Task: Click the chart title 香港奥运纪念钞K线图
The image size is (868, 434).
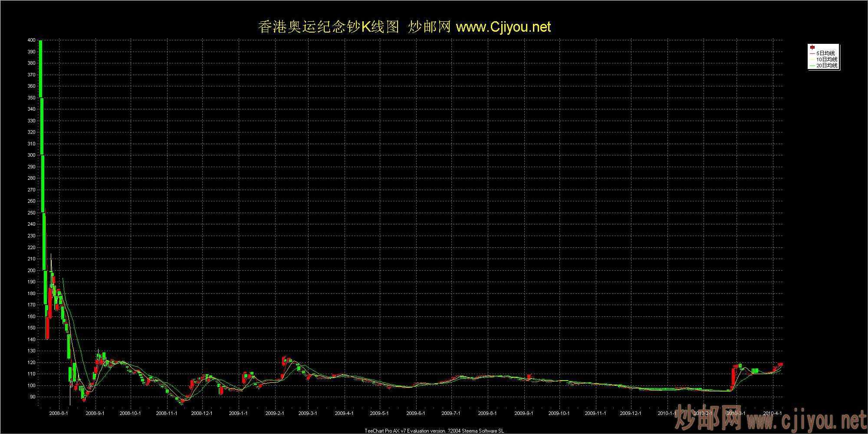Action: [328, 27]
